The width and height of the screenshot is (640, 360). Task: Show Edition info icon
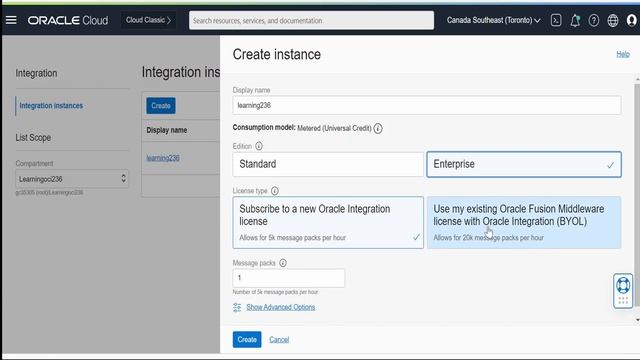pyautogui.click(x=259, y=146)
